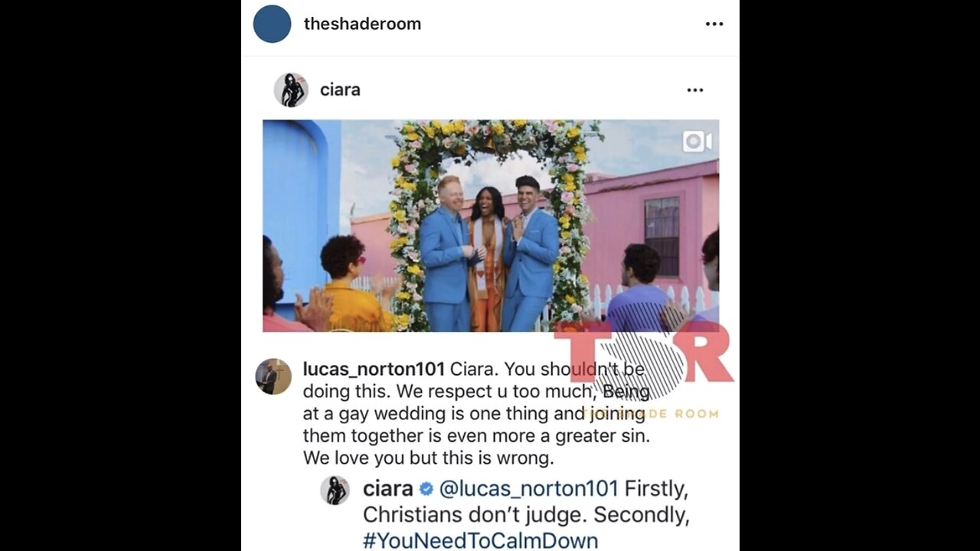Click the comment text by lucas_norton101
The image size is (980, 551).
[476, 413]
